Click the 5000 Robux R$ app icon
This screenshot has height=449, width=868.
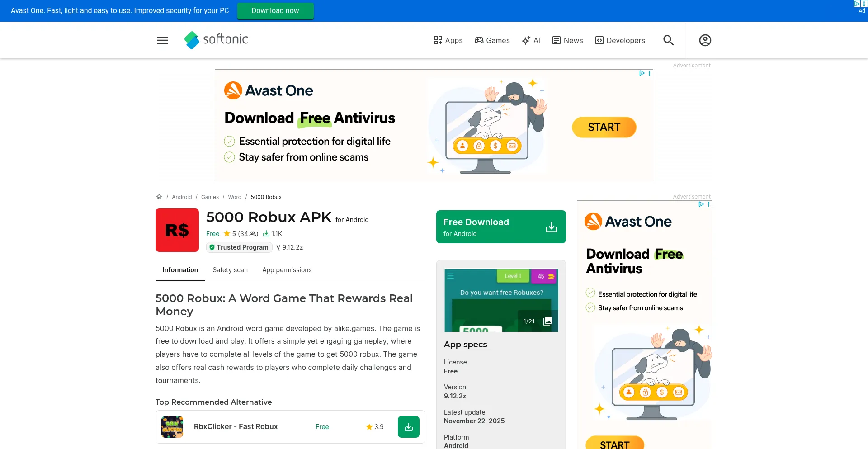point(177,230)
